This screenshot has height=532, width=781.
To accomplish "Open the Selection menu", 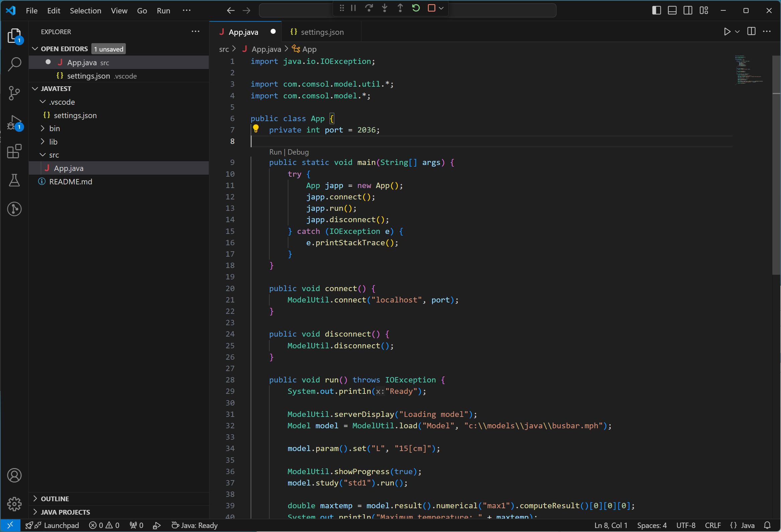I will [85, 10].
